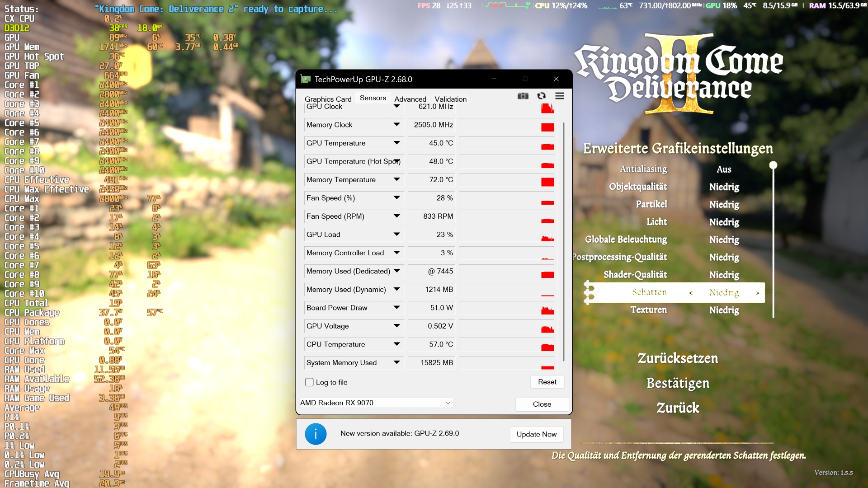Select the Texturen setting in game menu
Image resolution: width=868 pixels, height=488 pixels.
tap(649, 310)
